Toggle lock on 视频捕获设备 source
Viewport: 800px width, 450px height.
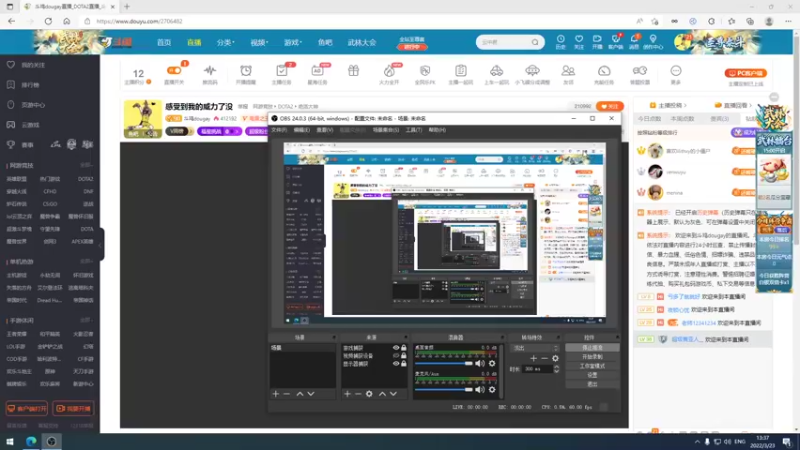pos(404,356)
